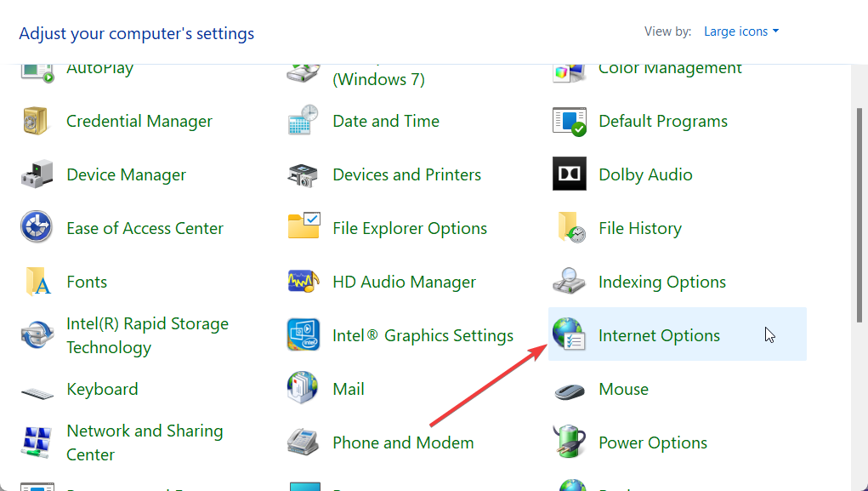Click the Network and Sharing Center icon
Image resolution: width=868 pixels, height=491 pixels.
pyautogui.click(x=37, y=442)
